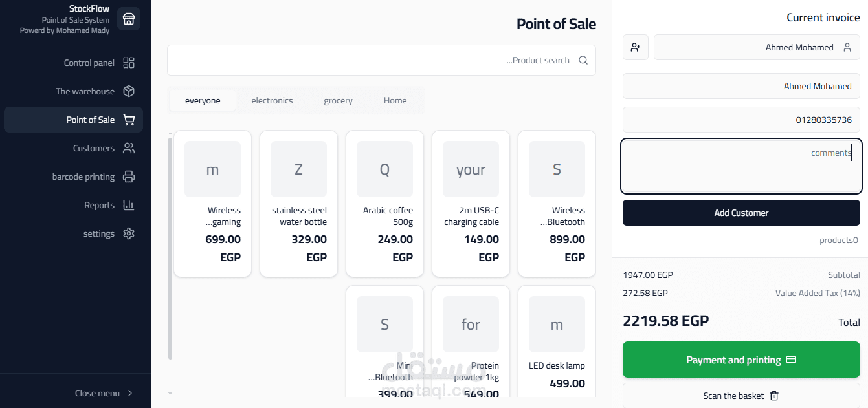This screenshot has width=868, height=408.
Task: Click the product search magnifier icon
Action: click(583, 60)
